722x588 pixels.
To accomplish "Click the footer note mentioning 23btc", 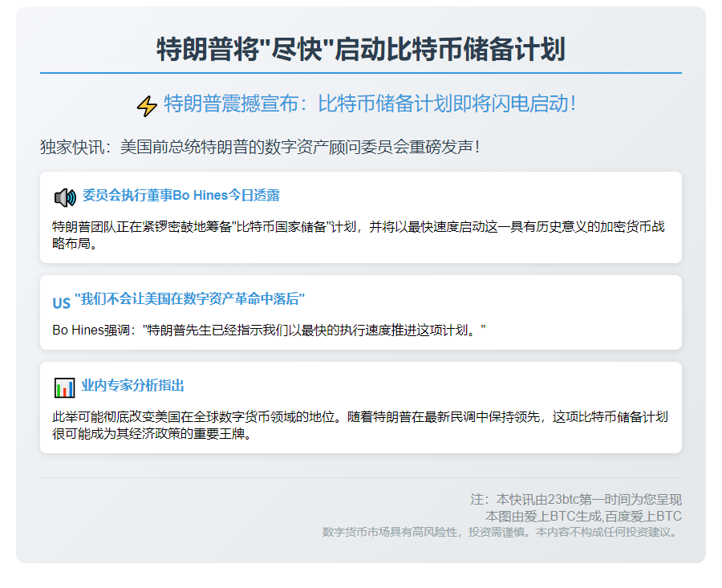I will (575, 499).
